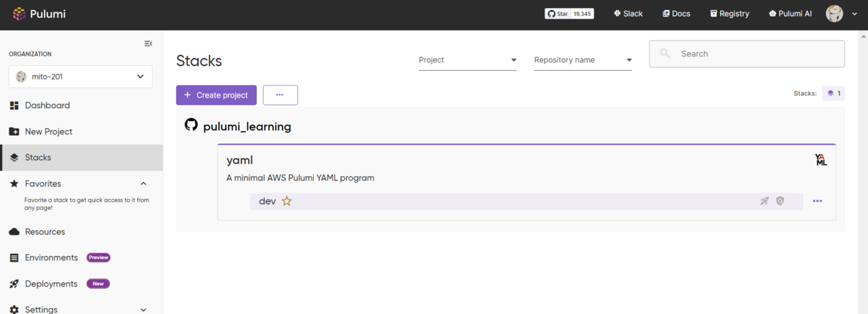
Task: Open the yaml project title
Action: tap(239, 160)
